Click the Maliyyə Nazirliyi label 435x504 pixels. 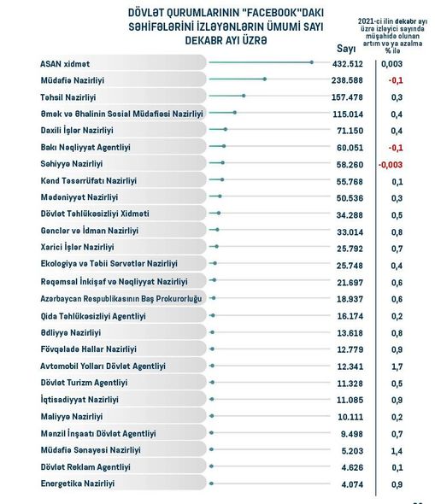click(72, 417)
